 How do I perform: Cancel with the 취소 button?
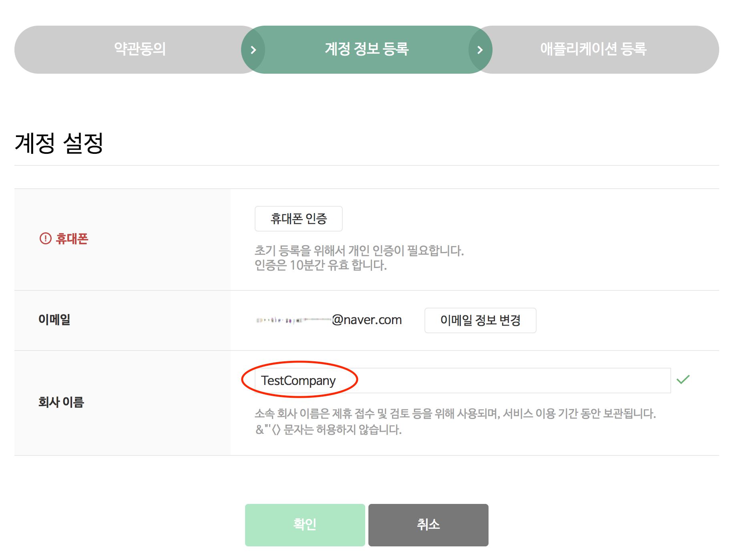coord(428,525)
